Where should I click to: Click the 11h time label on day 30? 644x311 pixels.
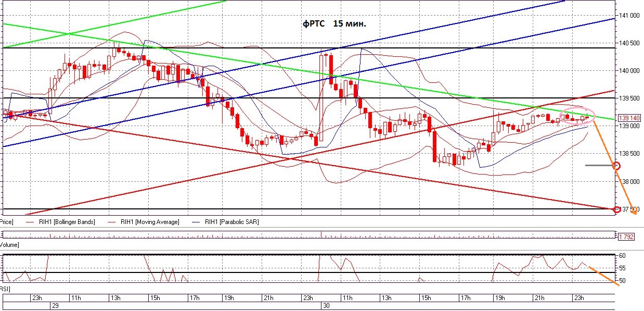coord(346,298)
